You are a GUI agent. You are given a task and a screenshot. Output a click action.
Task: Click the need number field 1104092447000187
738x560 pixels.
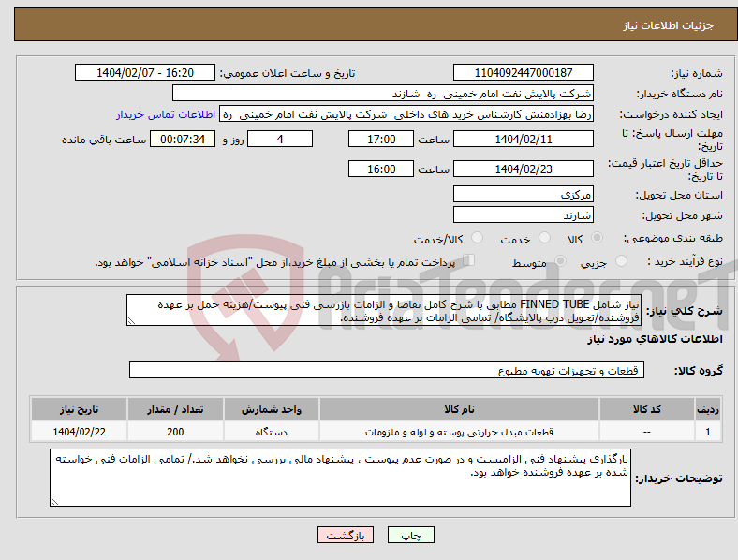click(523, 72)
